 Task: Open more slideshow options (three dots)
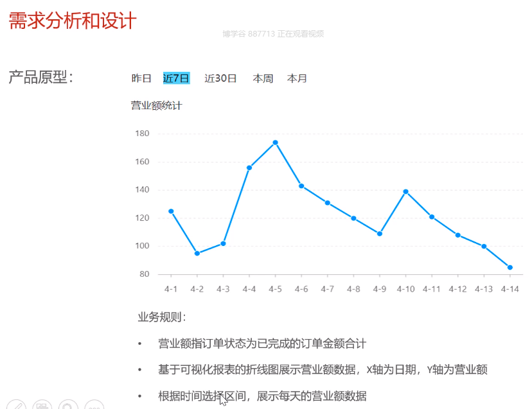point(94,405)
